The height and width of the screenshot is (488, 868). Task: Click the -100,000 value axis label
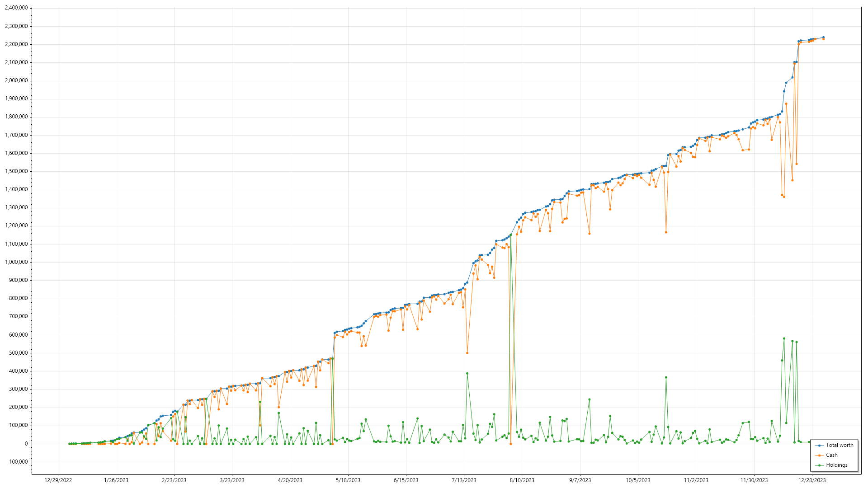point(16,462)
